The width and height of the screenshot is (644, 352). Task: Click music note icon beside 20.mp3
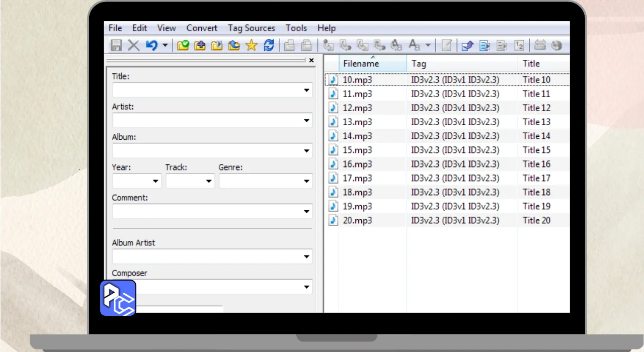tap(333, 220)
